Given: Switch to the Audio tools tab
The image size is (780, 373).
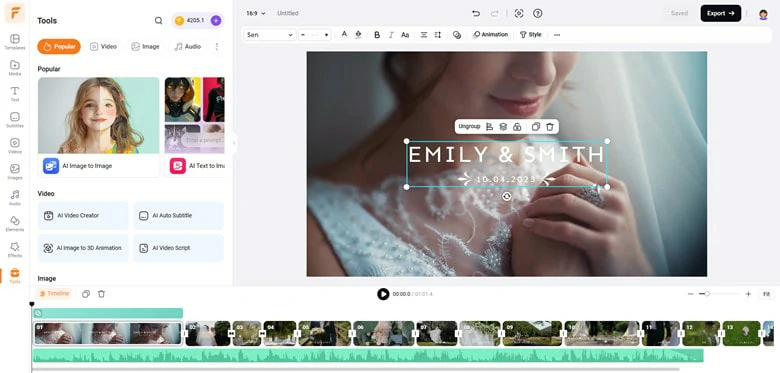Looking at the screenshot, I should [x=188, y=47].
